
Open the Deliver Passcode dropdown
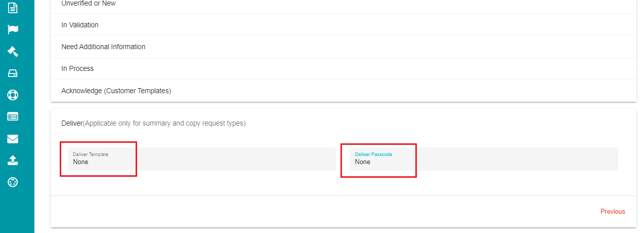pos(484,159)
